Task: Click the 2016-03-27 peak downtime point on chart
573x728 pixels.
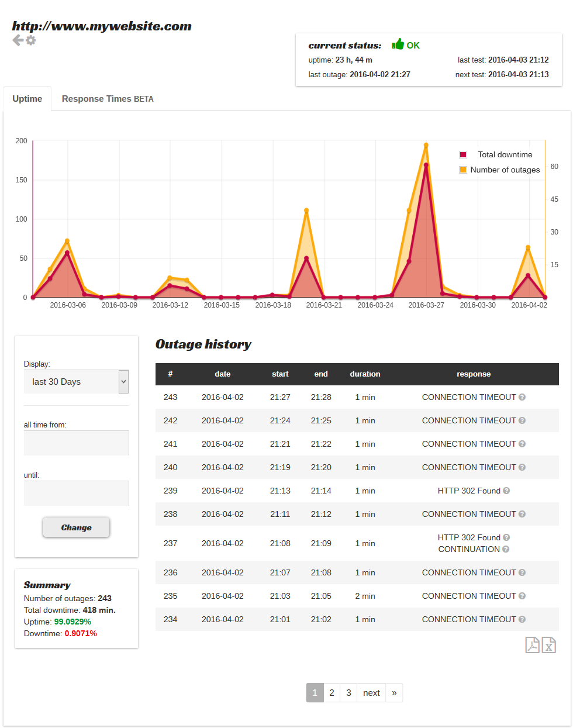Action: (426, 165)
